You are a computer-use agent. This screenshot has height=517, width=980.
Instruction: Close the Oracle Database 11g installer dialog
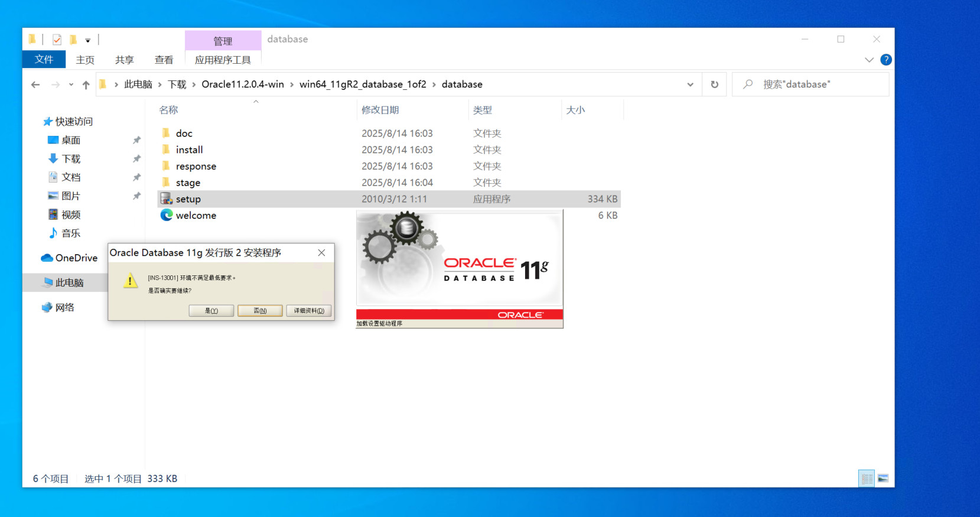[x=321, y=253]
